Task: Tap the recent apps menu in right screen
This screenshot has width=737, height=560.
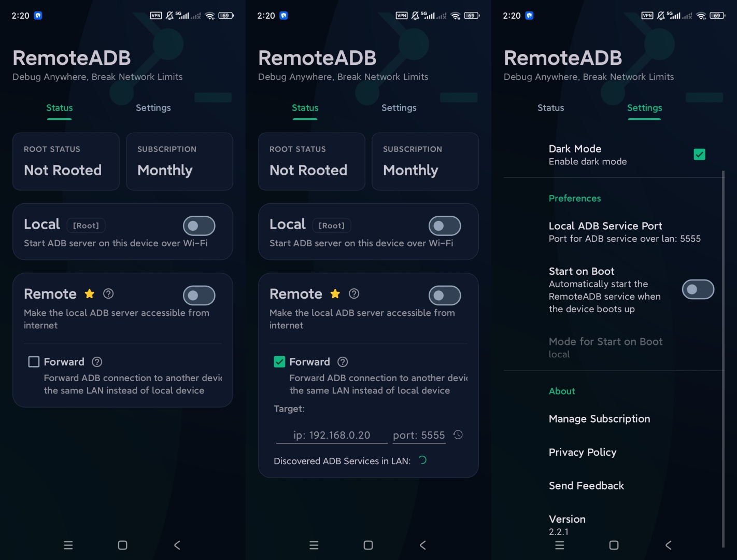Action: tap(560, 545)
